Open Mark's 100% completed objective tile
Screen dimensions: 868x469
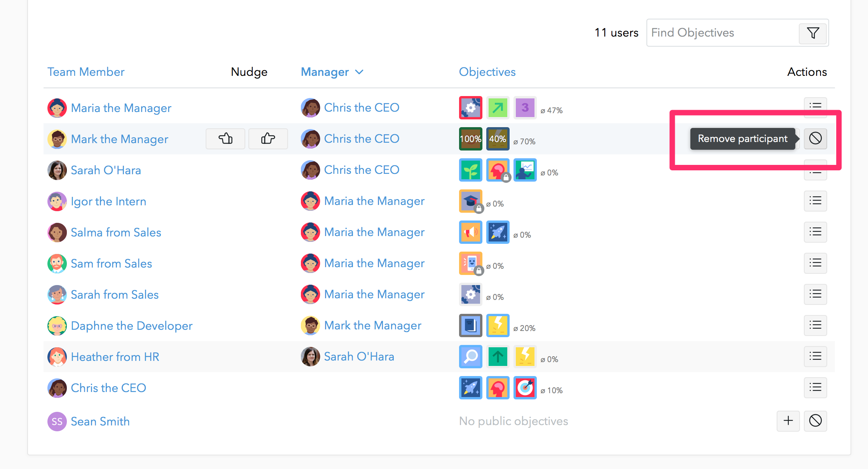click(470, 138)
